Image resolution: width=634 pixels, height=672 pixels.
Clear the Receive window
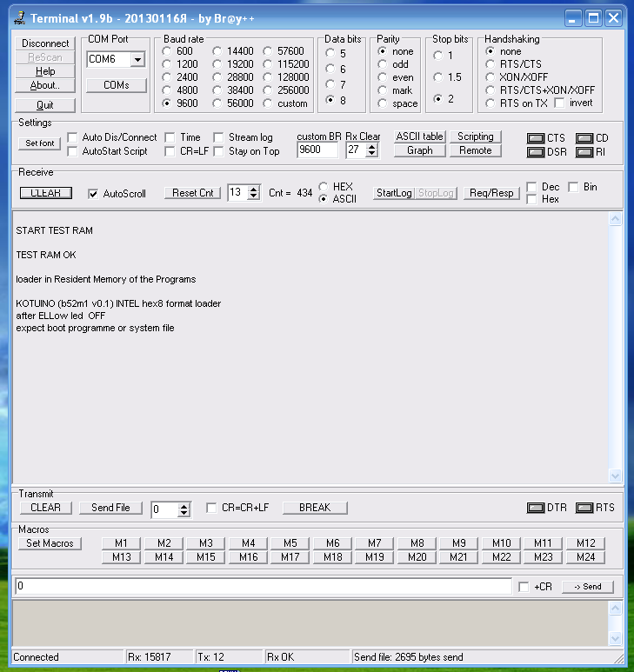46,193
